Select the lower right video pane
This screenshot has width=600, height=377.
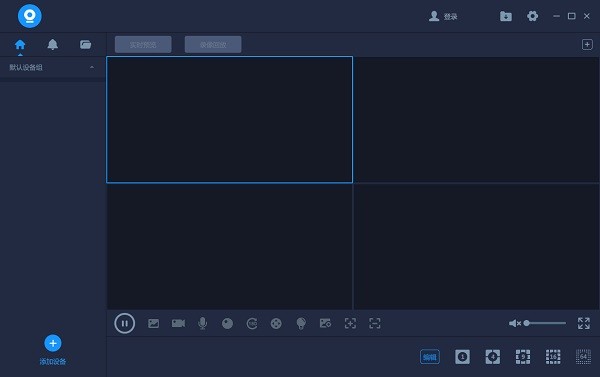[476, 246]
